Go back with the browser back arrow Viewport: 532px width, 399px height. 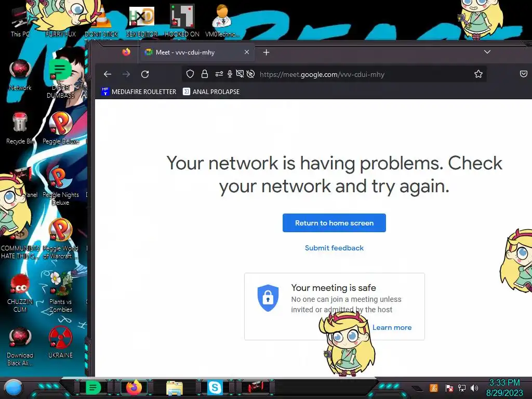click(108, 74)
